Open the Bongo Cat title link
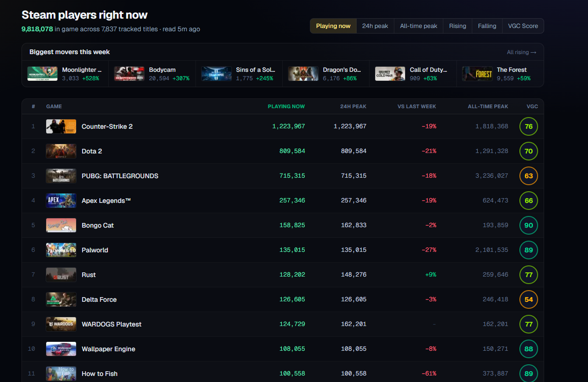The height and width of the screenshot is (382, 588). [98, 225]
